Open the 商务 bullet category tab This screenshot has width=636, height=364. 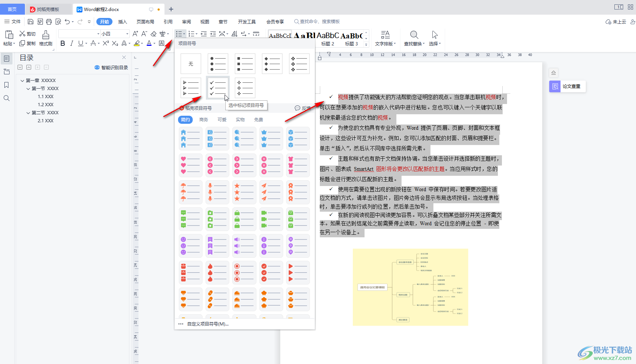click(204, 120)
